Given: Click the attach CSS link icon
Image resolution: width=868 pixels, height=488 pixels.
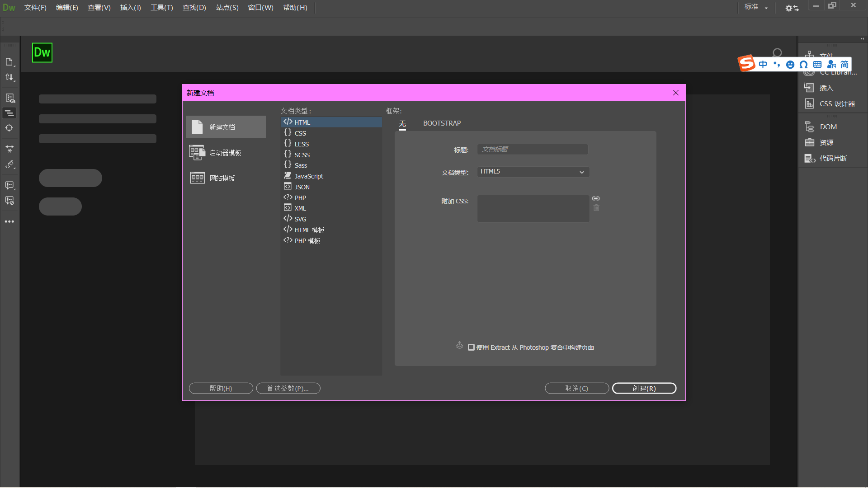Looking at the screenshot, I should tap(596, 198).
